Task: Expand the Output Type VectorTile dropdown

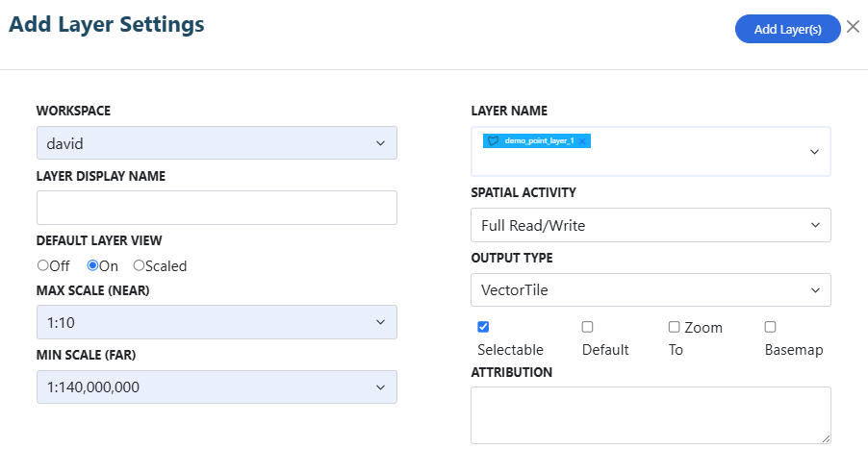Action: pyautogui.click(x=651, y=289)
